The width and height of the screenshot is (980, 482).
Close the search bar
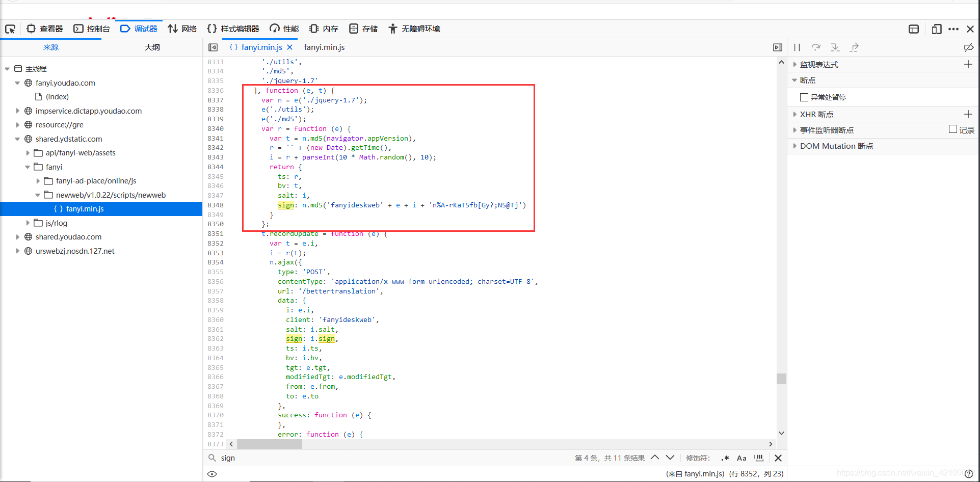(778, 458)
